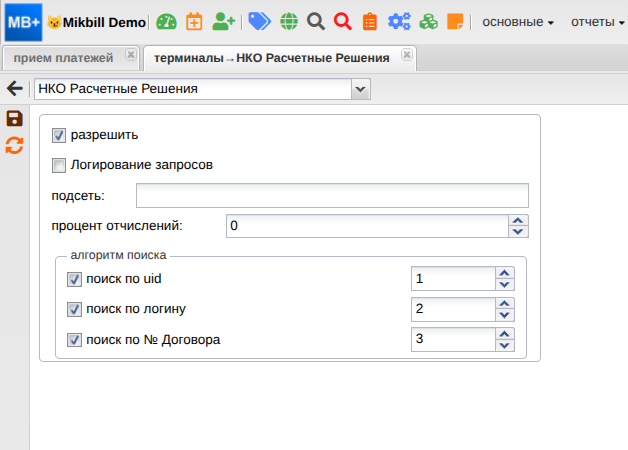
Task: Click the green globe icon
Action: (289, 22)
